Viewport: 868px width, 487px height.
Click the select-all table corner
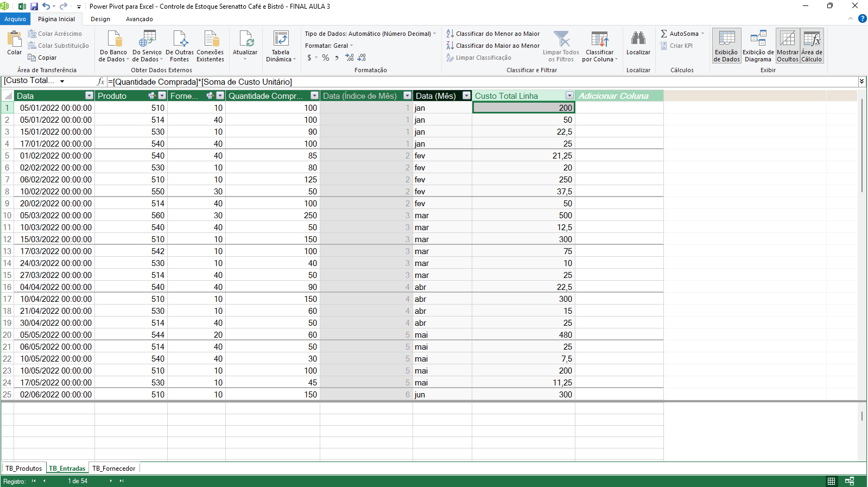click(7, 96)
